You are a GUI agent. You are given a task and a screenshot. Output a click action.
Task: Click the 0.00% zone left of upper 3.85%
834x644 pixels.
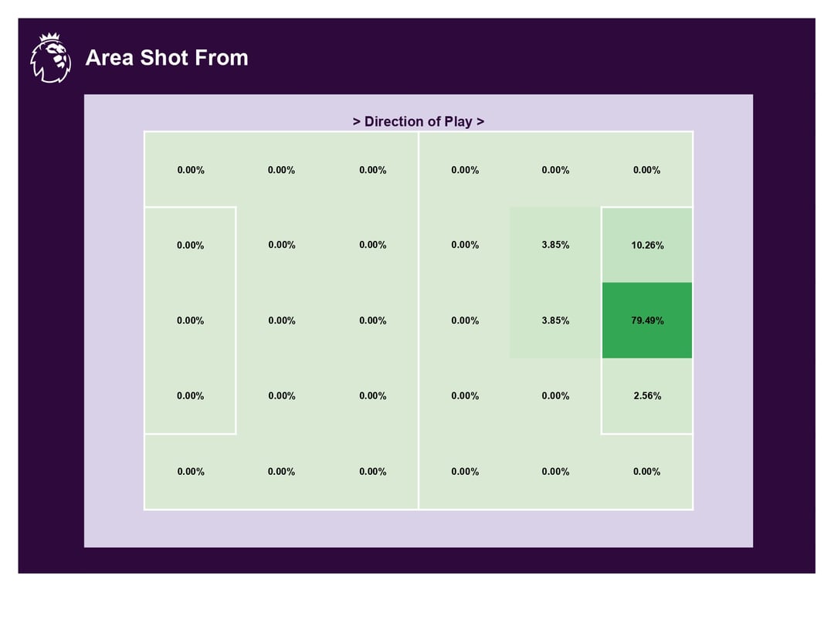point(465,245)
